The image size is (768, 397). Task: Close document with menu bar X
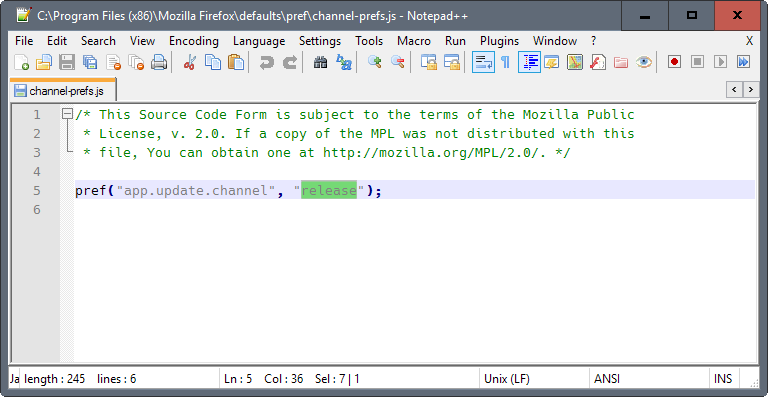(749, 41)
